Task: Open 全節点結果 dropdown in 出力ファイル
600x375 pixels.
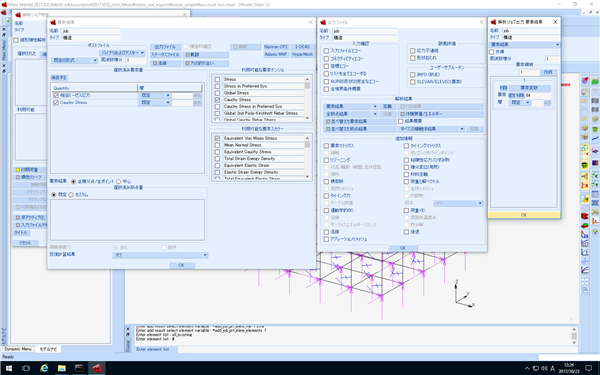Action: [351, 114]
